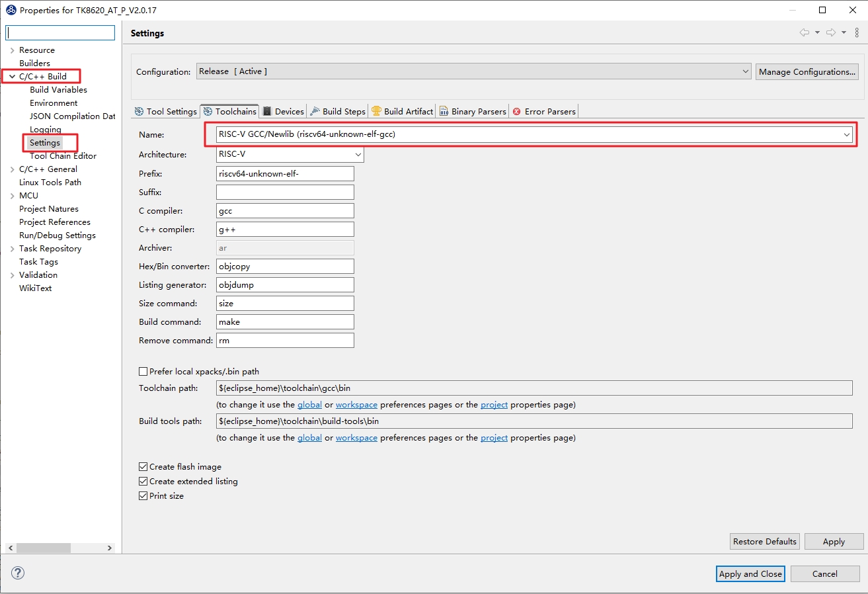Click the forward navigation arrow icon

(x=831, y=32)
